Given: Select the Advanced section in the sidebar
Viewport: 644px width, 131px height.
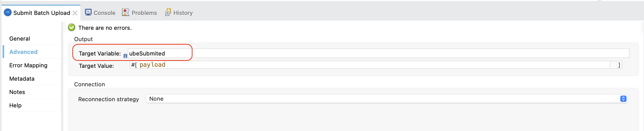Looking at the screenshot, I should click(x=23, y=52).
